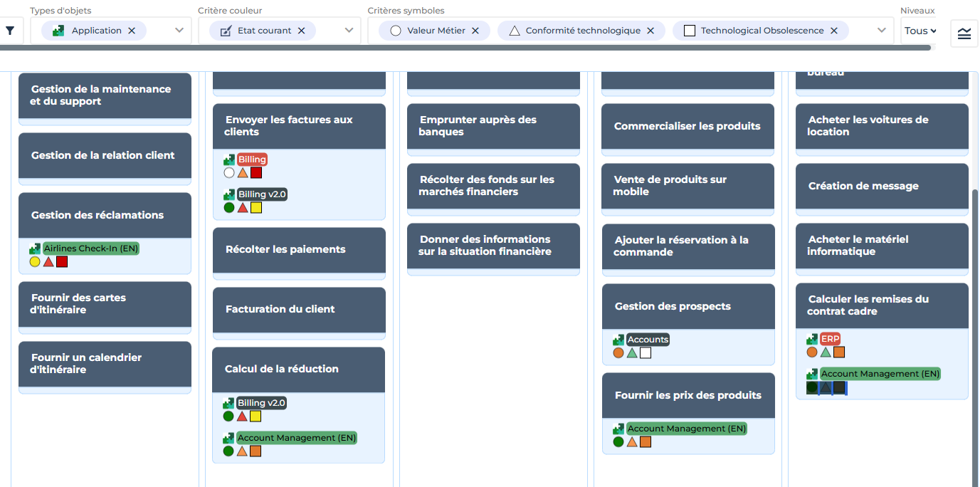Remove the Application object type chip
Image resolution: width=980 pixels, height=487 pixels.
click(132, 31)
